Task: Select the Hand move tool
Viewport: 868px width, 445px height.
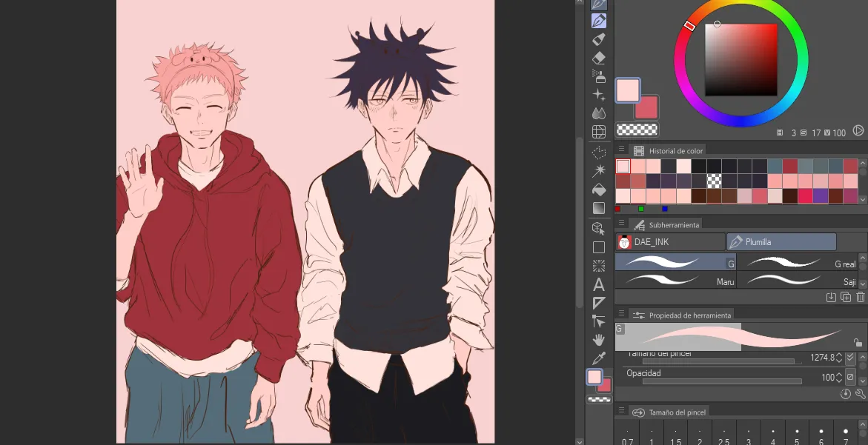Action: coord(598,339)
